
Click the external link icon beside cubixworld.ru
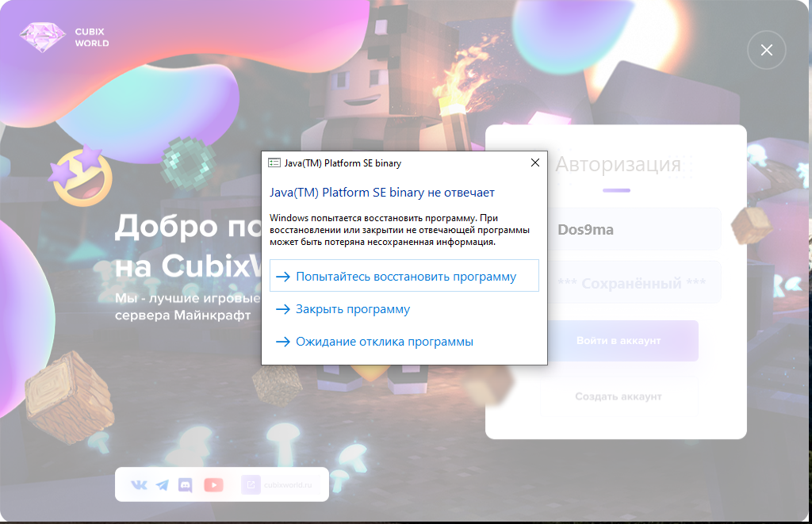pos(251,485)
